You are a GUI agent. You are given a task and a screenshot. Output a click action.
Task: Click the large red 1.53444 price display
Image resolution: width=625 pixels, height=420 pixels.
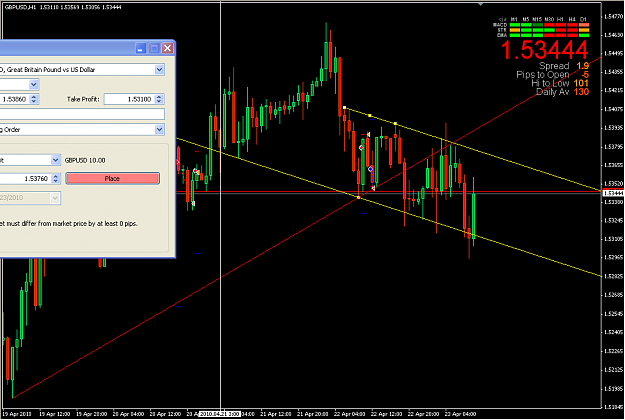(x=544, y=51)
